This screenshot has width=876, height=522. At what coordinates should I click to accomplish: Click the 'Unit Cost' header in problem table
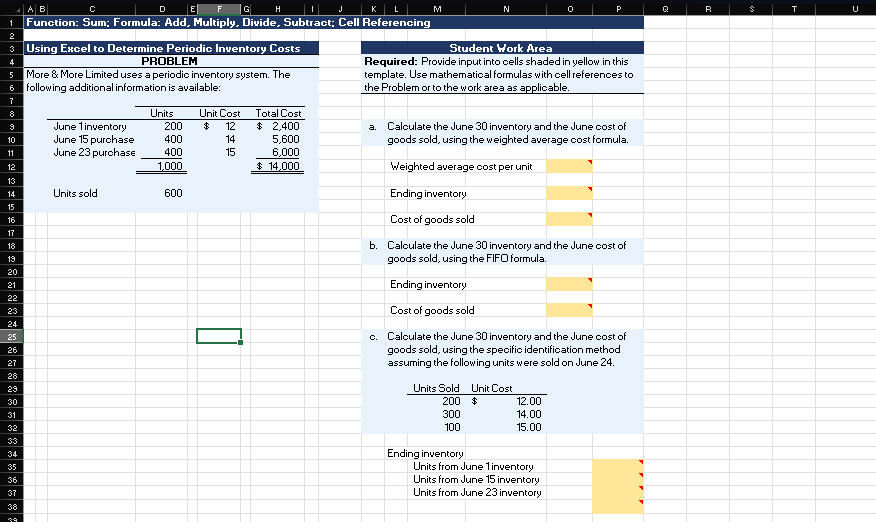tap(220, 113)
